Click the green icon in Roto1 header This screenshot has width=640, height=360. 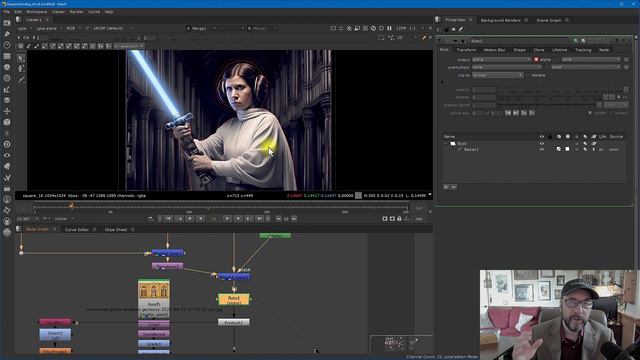[576, 41]
